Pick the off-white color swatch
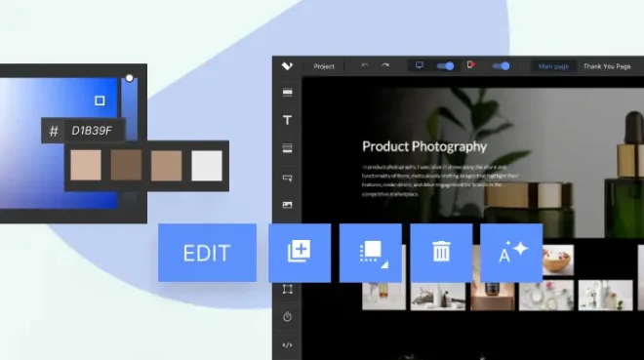Viewport: 644px width, 360px height. point(207,166)
